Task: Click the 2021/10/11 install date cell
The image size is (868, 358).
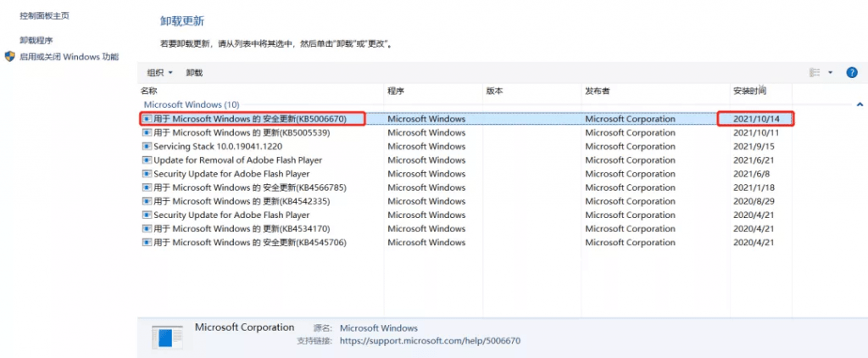Action: click(755, 132)
